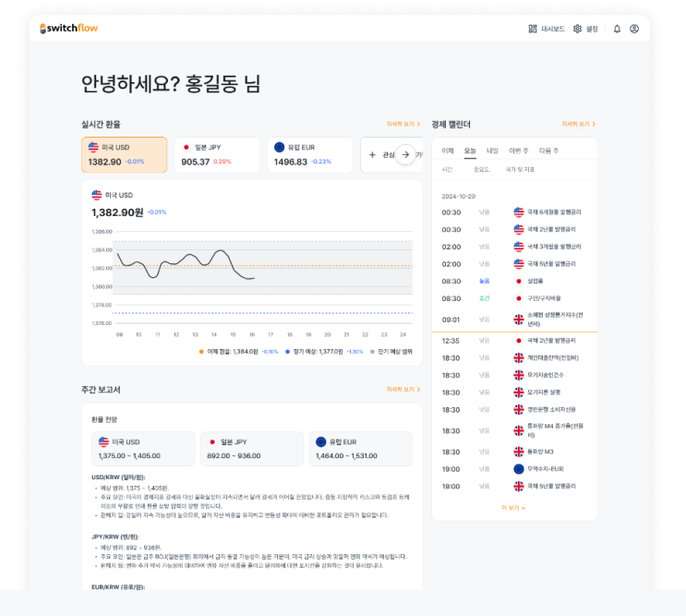Select the 일본 JPY 905.37 rate card

pyautogui.click(x=217, y=155)
